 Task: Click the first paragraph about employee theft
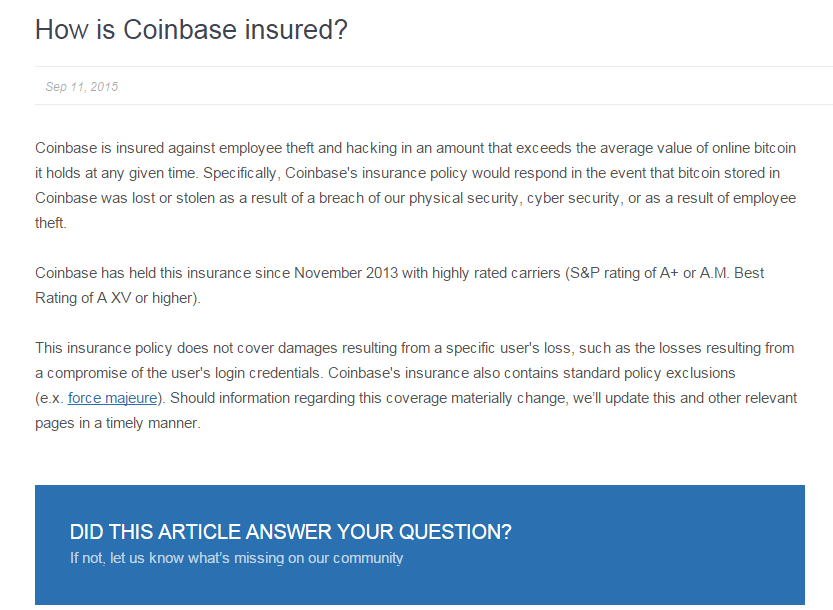point(416,185)
